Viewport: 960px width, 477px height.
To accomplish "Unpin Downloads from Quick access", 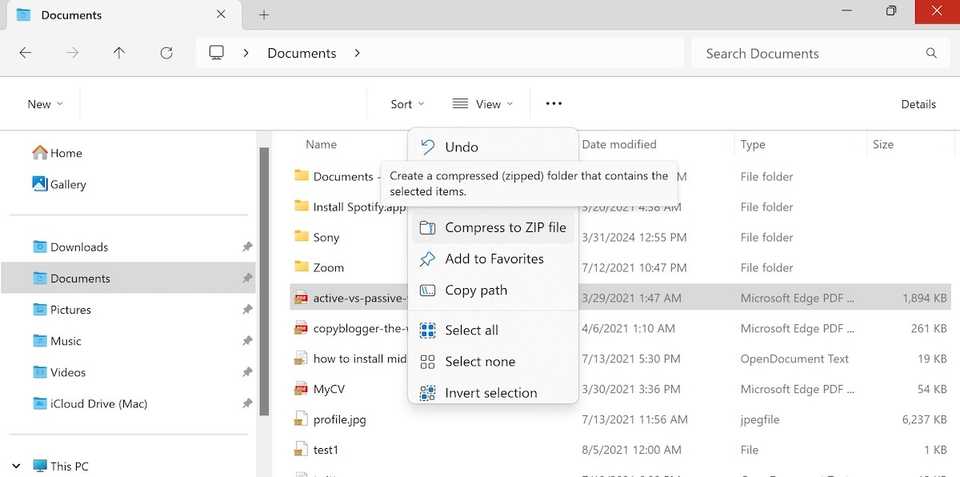I will coord(246,247).
